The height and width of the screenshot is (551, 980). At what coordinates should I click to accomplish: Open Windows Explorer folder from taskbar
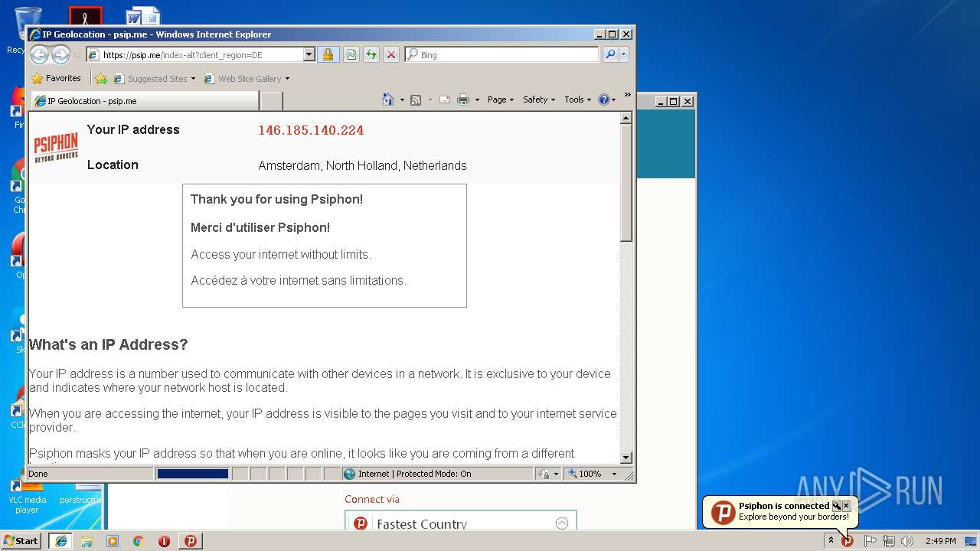tap(87, 540)
